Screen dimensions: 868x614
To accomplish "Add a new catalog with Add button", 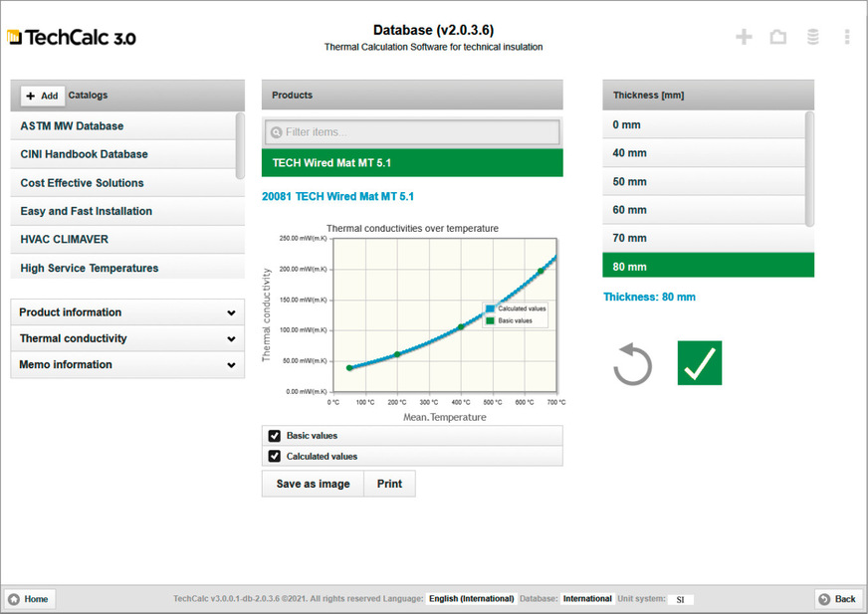I will click(43, 96).
